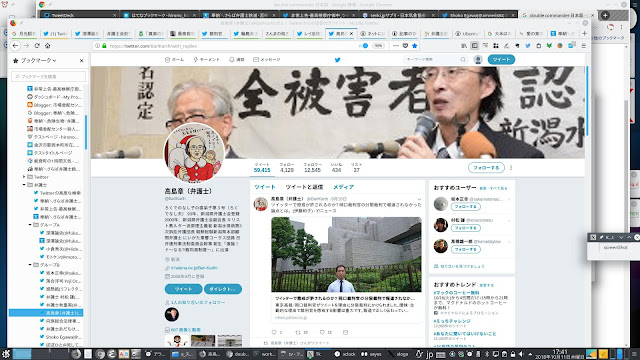This screenshot has width=640, height=360.
Task: Like the tweet with the heart icon
Action: point(322,332)
